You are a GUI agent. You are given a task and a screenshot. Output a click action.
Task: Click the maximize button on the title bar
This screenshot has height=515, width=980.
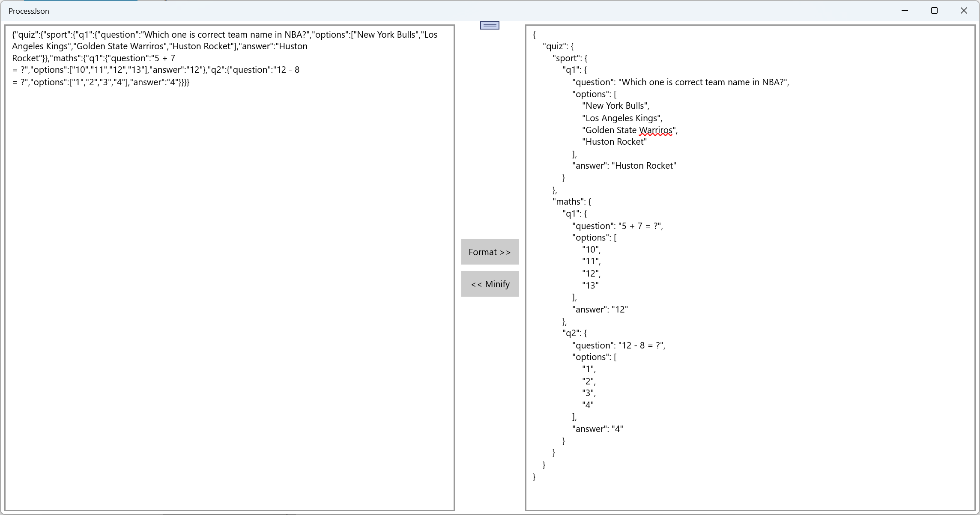click(935, 10)
